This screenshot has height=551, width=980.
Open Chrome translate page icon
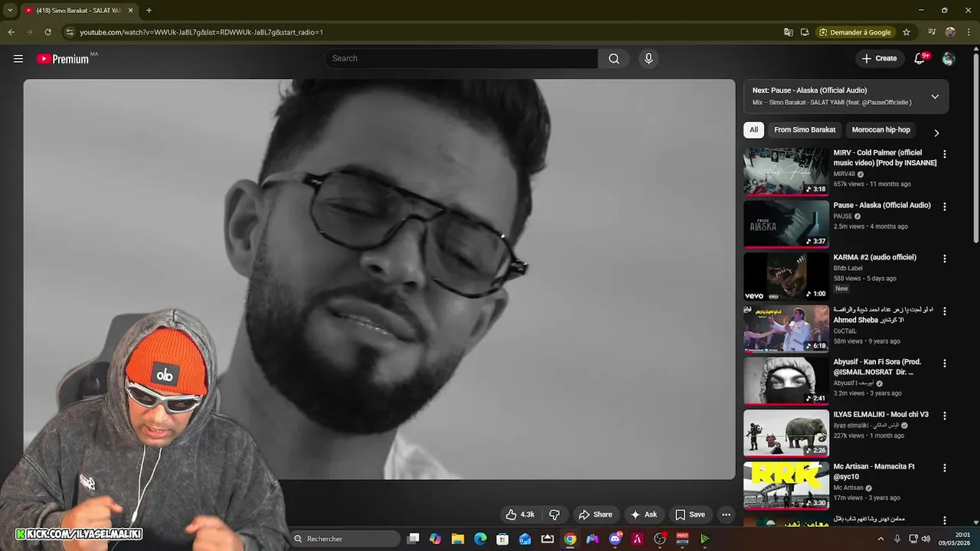(x=789, y=32)
